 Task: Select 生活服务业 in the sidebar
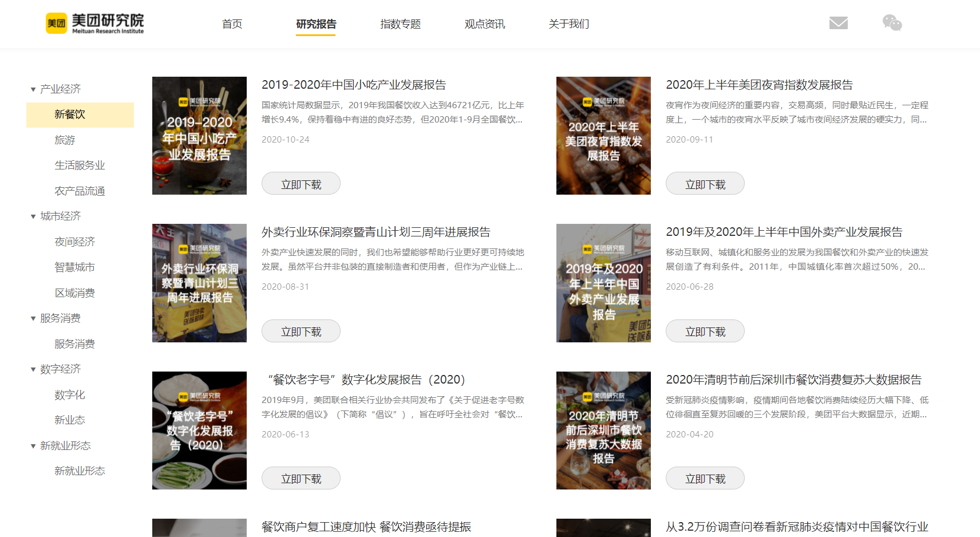(x=80, y=165)
